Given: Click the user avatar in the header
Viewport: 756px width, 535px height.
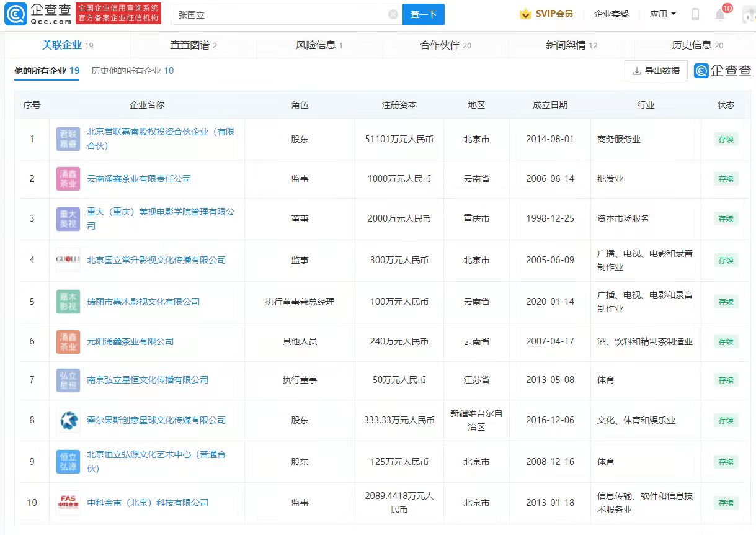Looking at the screenshot, I should click(749, 14).
